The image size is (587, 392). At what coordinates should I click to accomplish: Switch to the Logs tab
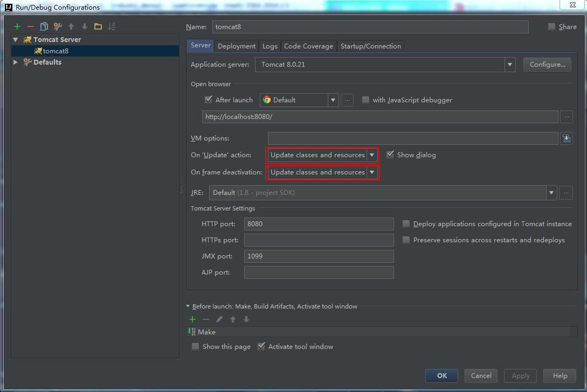click(270, 46)
